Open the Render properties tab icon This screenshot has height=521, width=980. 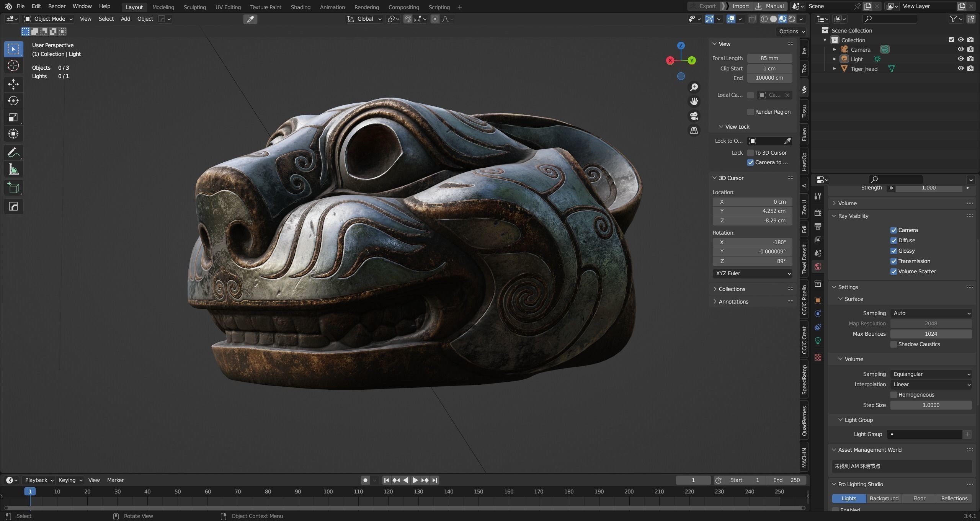(818, 213)
